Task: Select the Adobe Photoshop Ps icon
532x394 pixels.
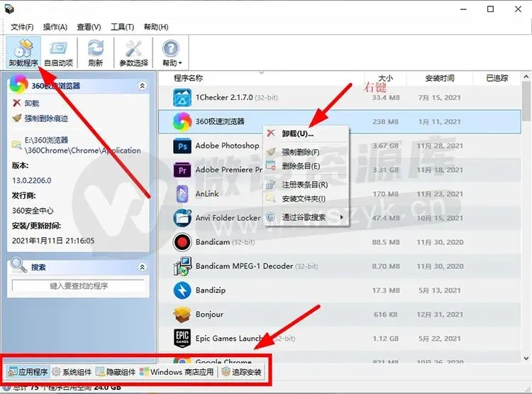Action: [x=182, y=146]
